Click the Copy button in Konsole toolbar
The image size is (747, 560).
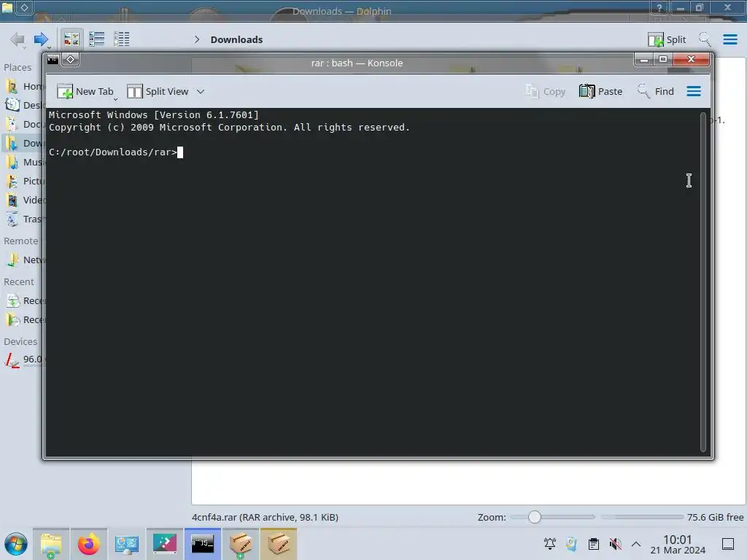click(x=545, y=91)
